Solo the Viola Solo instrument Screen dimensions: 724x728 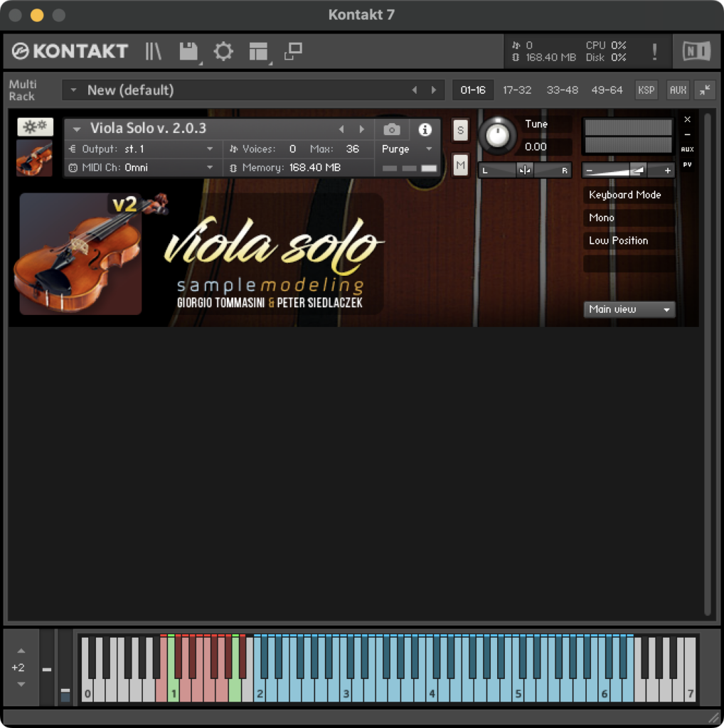tap(460, 130)
